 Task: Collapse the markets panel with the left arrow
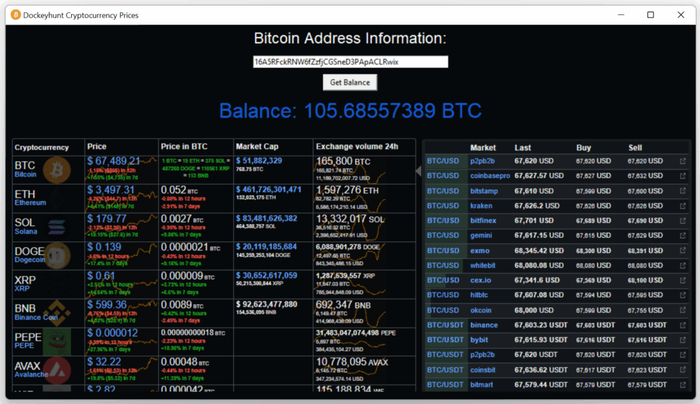[419, 171]
